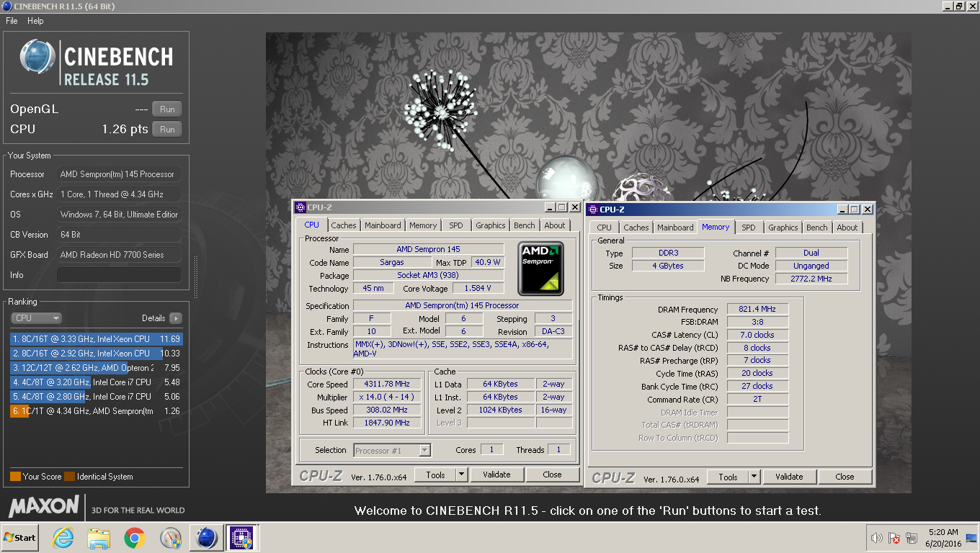
Task: Run the OpenGL benchmark test
Action: tap(166, 109)
